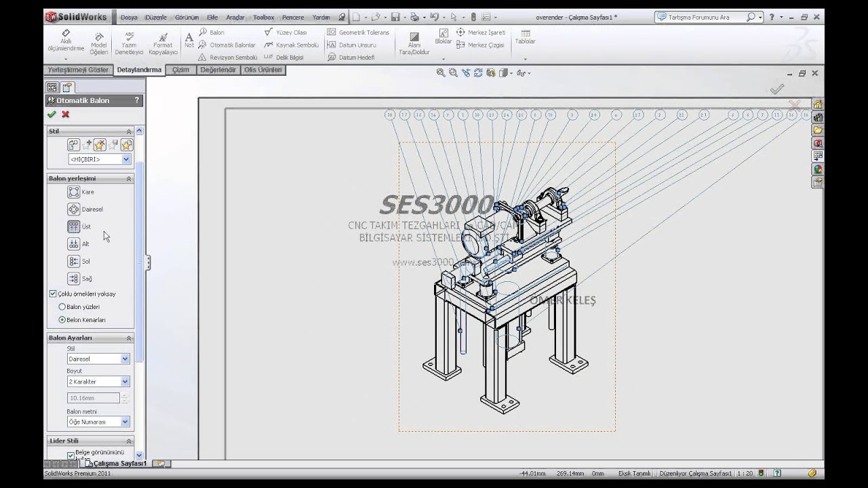Click Kaynak Sembolü tool
868x488 pixels.
coord(291,45)
